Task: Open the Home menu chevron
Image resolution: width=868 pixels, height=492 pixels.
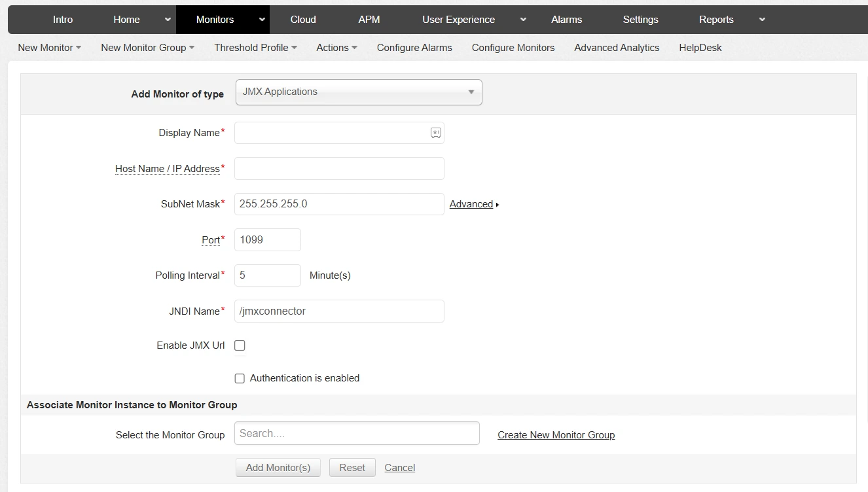Action: point(167,20)
